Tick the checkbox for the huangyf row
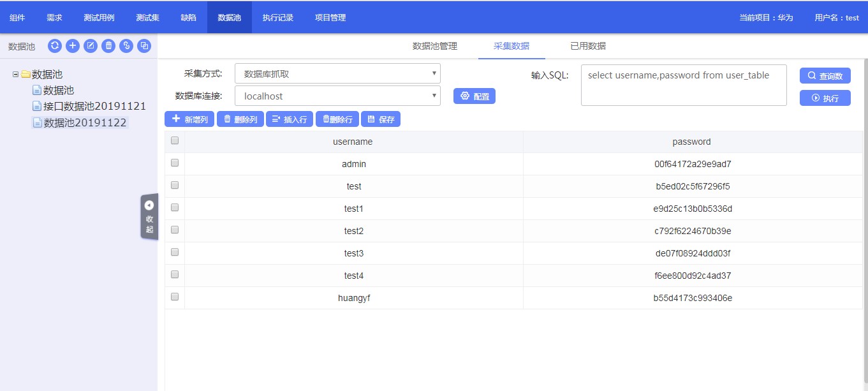 click(x=175, y=297)
